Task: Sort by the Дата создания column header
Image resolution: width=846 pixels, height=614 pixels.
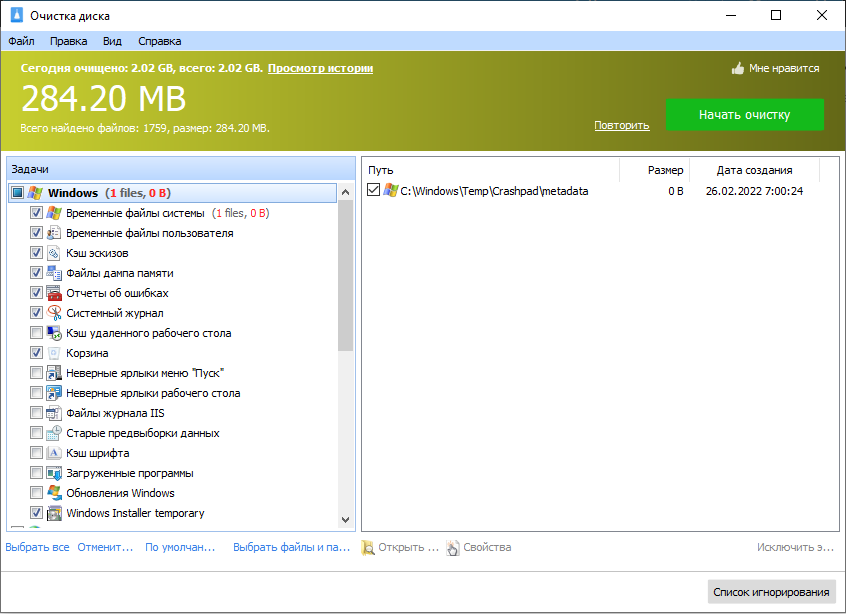Action: 754,170
